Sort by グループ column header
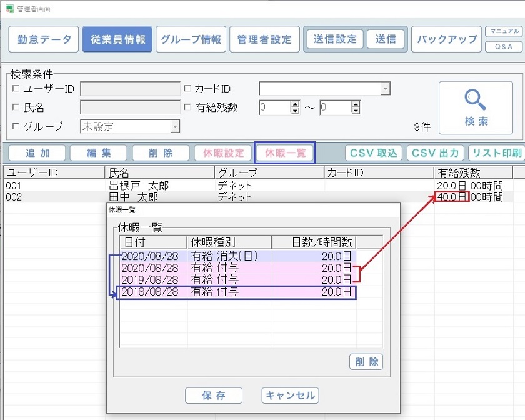The width and height of the screenshot is (525, 420). (x=269, y=172)
